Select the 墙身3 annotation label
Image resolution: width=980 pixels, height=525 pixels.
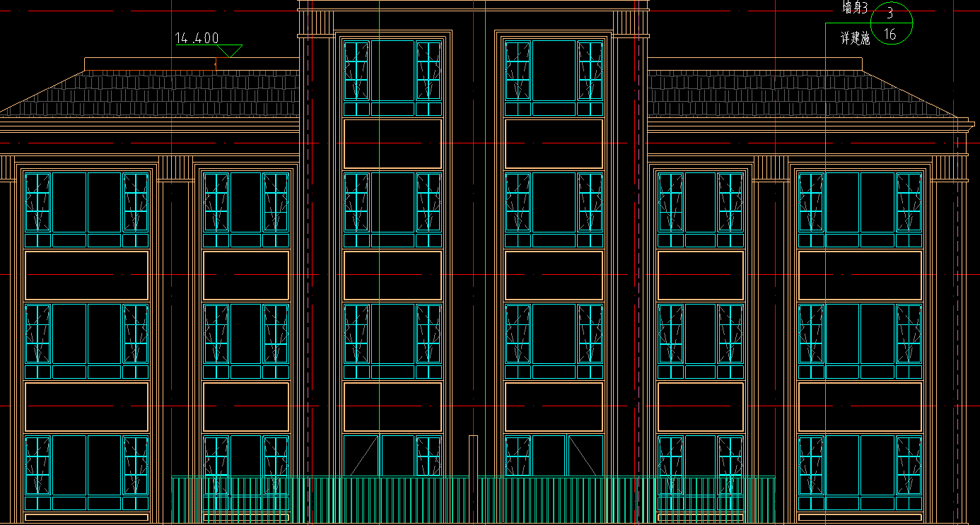[x=854, y=8]
